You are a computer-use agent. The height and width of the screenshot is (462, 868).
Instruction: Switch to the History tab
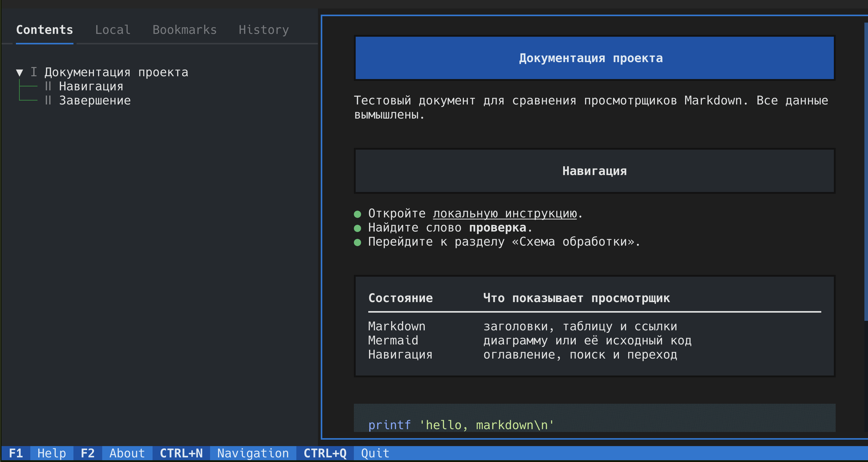coord(263,30)
